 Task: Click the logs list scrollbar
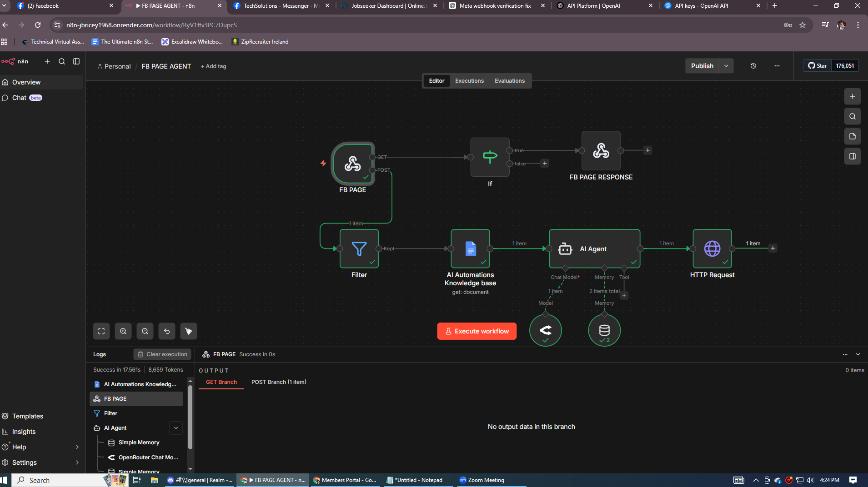pyautogui.click(x=190, y=418)
